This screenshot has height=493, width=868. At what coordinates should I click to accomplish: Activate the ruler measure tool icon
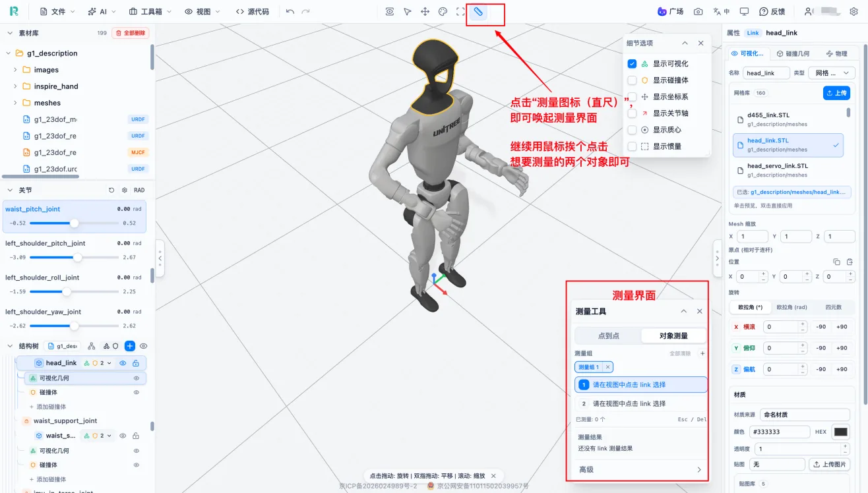click(x=479, y=12)
